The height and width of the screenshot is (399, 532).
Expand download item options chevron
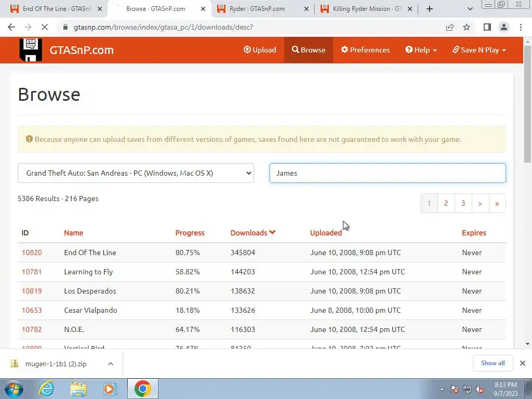tap(111, 364)
